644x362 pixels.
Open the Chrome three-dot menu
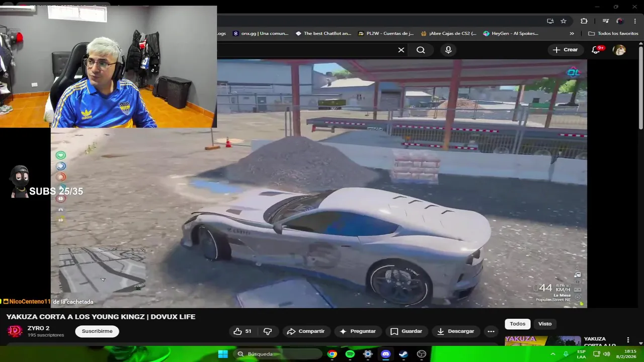pyautogui.click(x=634, y=21)
